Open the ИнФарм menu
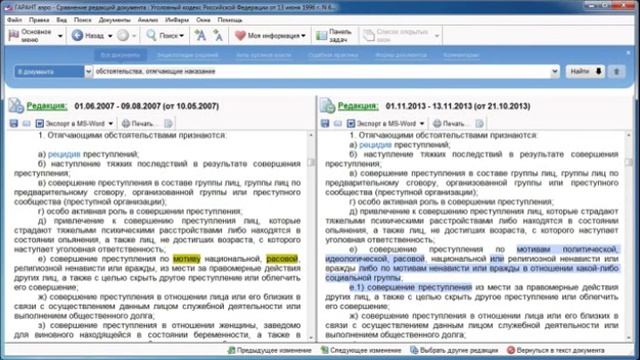This screenshot has width=640, height=360. (x=177, y=20)
